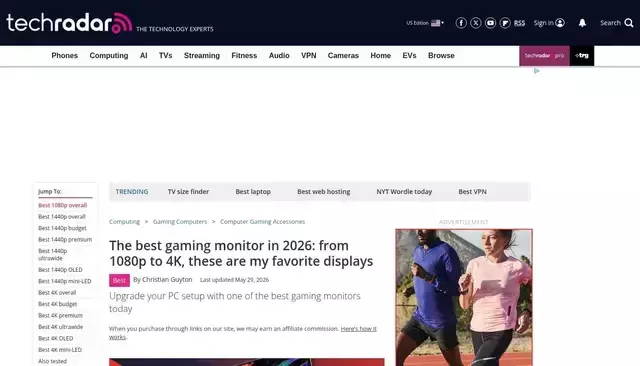
Task: Click the trg badge button
Action: (x=582, y=55)
